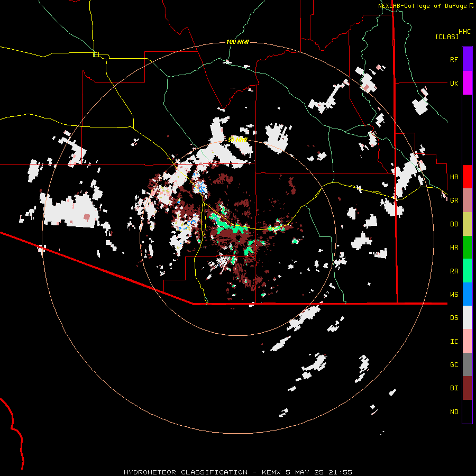Click the RA legend label
Screen dimensions: 476x476
[x=454, y=271]
